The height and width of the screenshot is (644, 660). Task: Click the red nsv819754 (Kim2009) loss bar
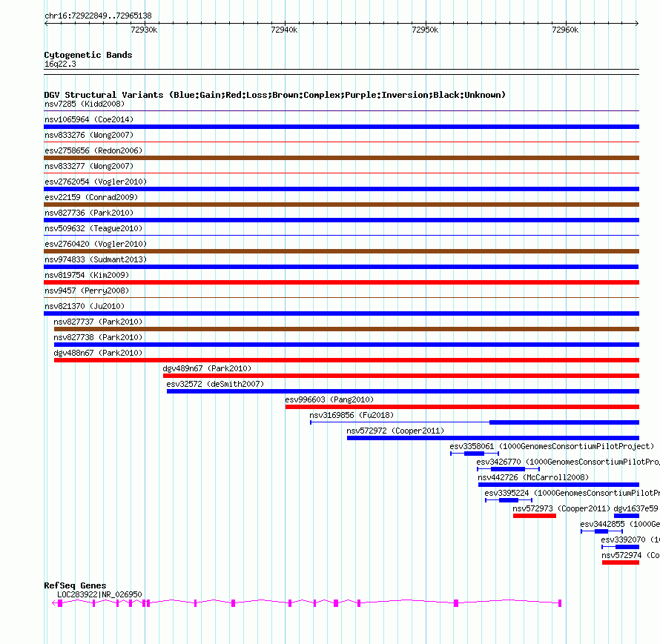click(341, 282)
